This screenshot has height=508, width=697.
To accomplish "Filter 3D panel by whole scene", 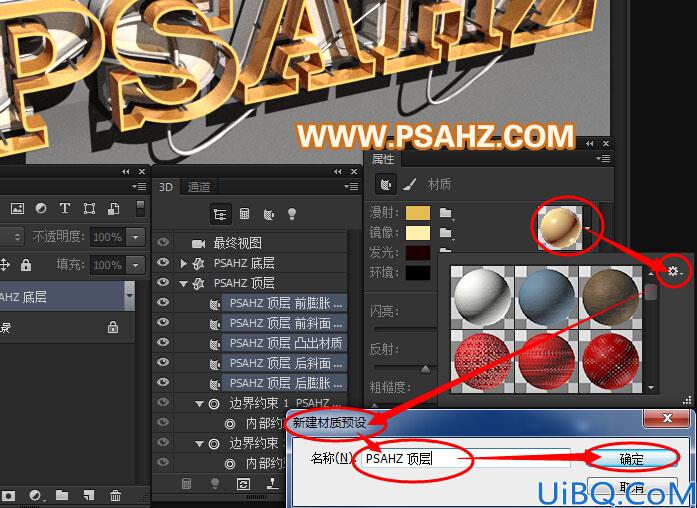I will [220, 215].
